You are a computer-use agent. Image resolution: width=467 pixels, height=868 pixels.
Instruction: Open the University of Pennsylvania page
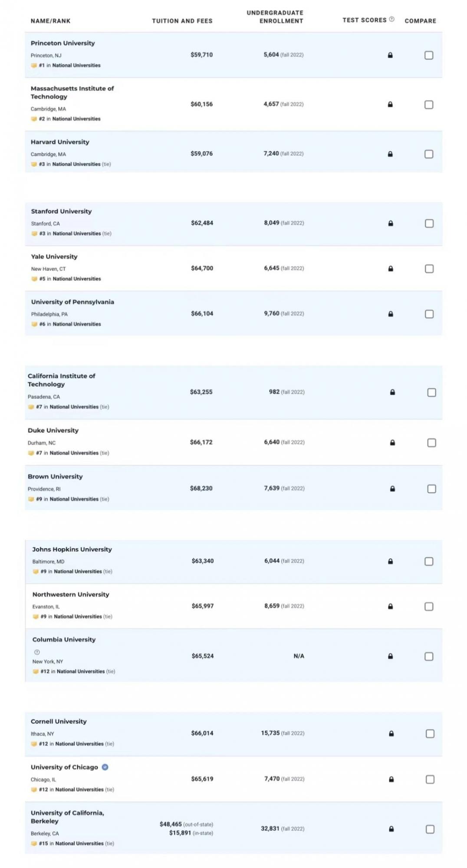pyautogui.click(x=72, y=302)
